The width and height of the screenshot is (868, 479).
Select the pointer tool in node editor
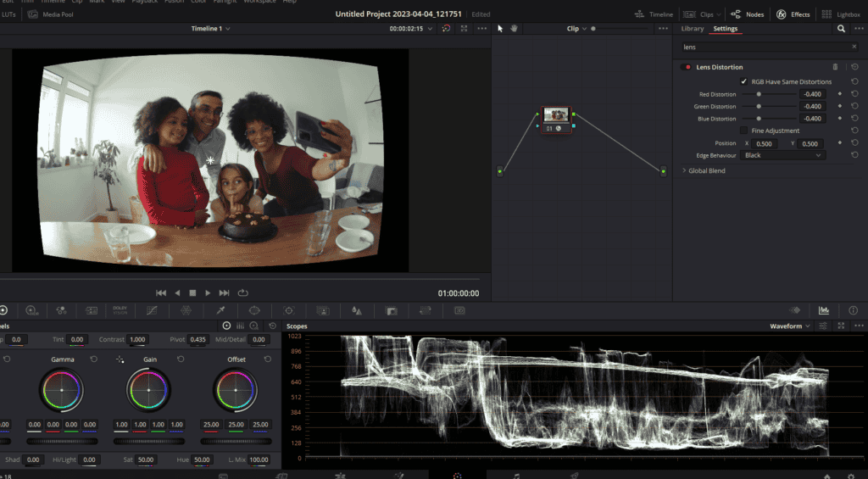pyautogui.click(x=500, y=29)
